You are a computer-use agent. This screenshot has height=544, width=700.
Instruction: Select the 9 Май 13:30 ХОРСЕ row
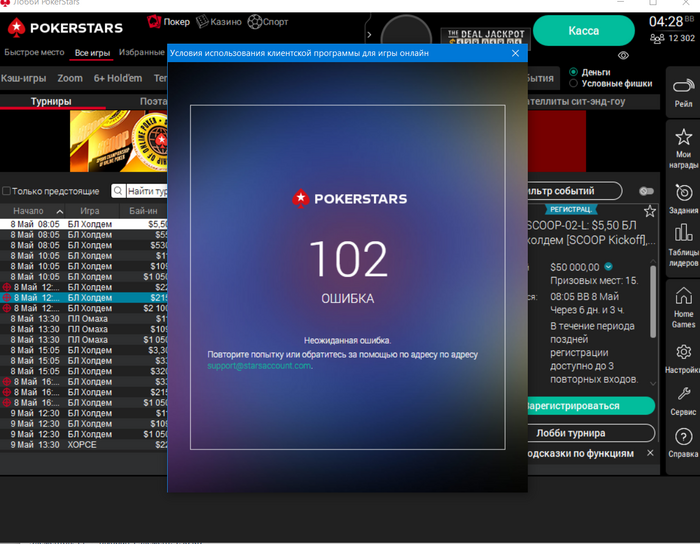tap(83, 445)
